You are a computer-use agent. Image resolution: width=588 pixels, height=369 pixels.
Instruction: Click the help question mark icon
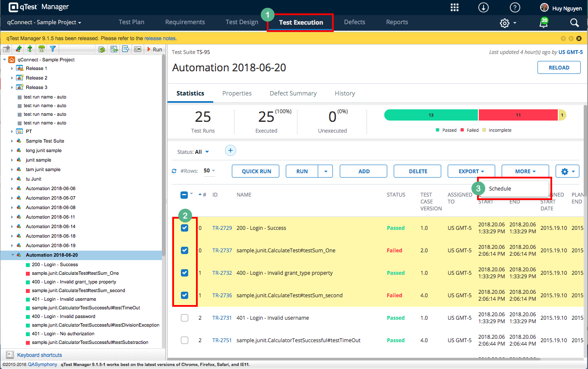pos(515,7)
